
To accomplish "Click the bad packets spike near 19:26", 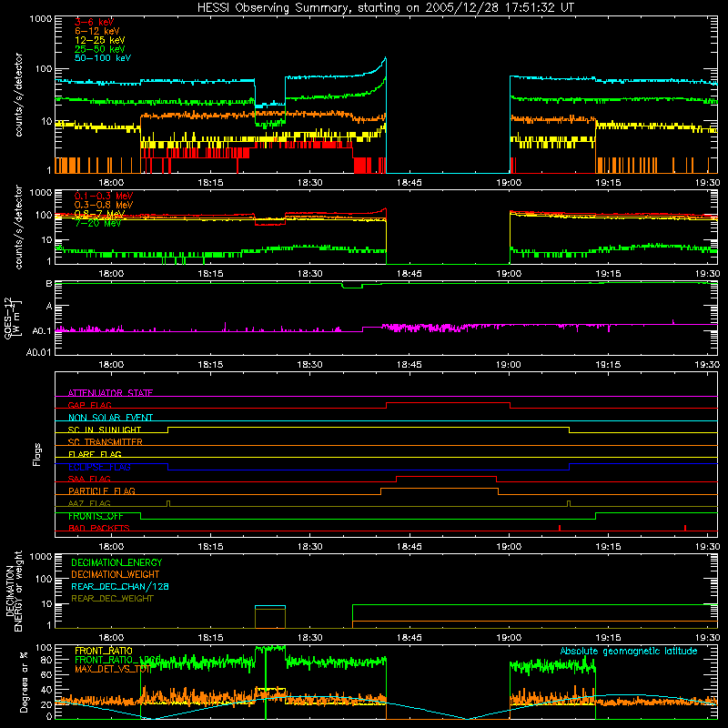I will (685, 528).
